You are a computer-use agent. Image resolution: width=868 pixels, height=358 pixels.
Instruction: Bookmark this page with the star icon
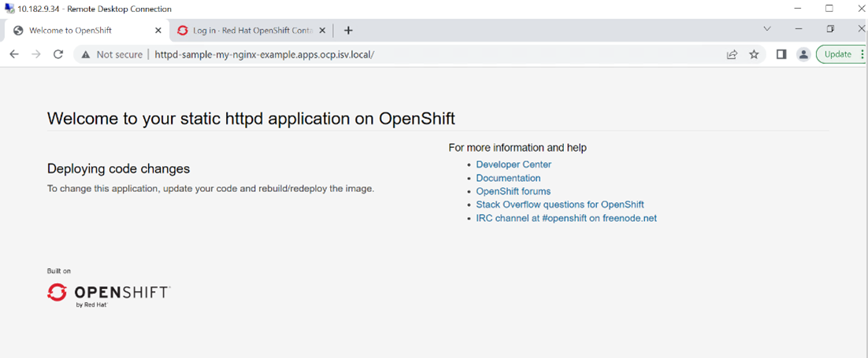point(754,54)
